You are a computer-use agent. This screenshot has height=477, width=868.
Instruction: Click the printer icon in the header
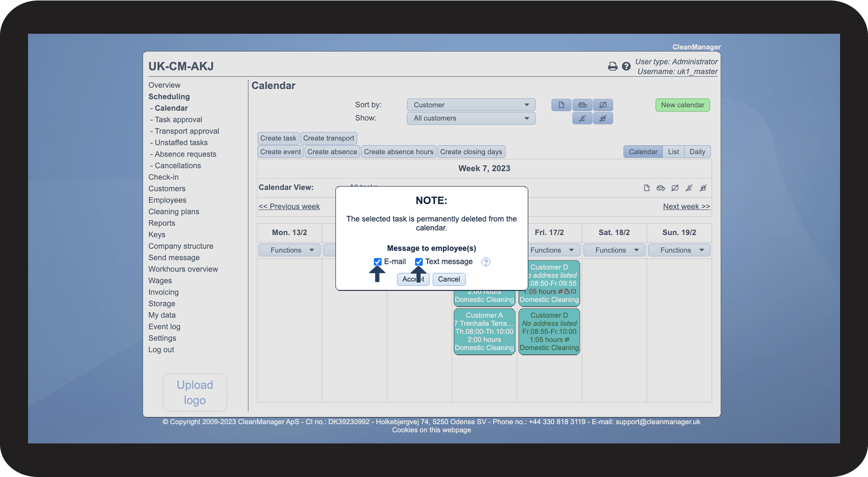[613, 66]
